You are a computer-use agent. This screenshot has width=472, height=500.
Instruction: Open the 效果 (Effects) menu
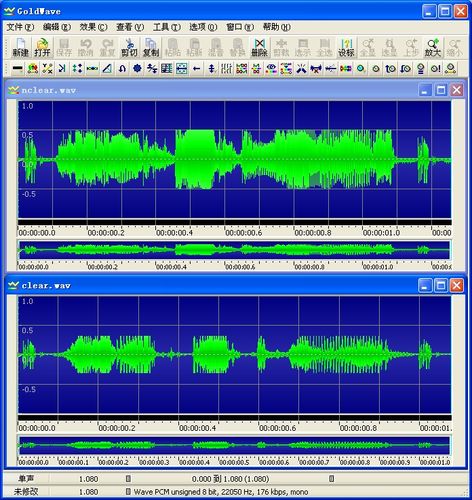[x=93, y=27]
